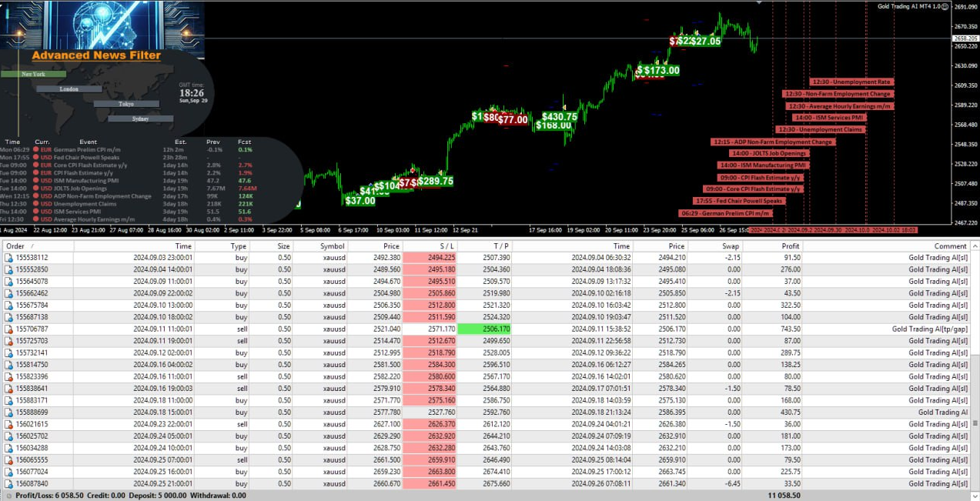Click the 06:29 German Prelim CPI chart label
Screen dimensions: 980x501
click(725, 213)
